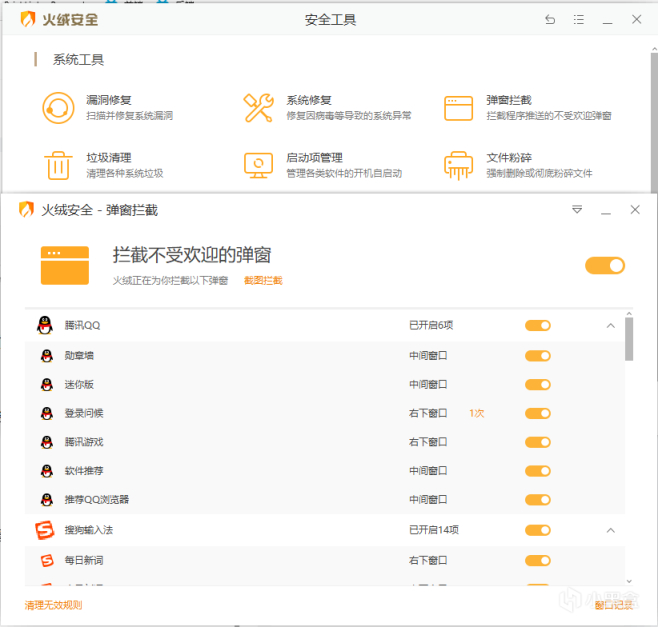Toggle the 软件推荐 switch
Screen dimensions: 658x627
click(x=538, y=471)
